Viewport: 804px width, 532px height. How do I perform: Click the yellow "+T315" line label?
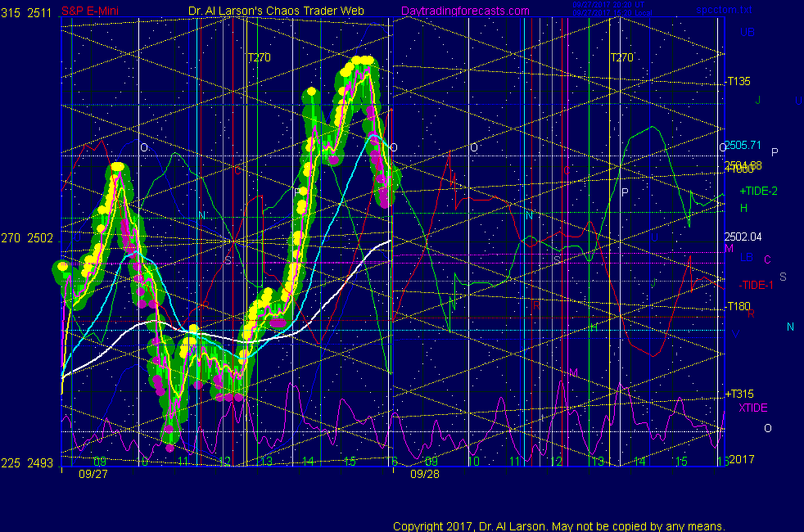pyautogui.click(x=739, y=394)
